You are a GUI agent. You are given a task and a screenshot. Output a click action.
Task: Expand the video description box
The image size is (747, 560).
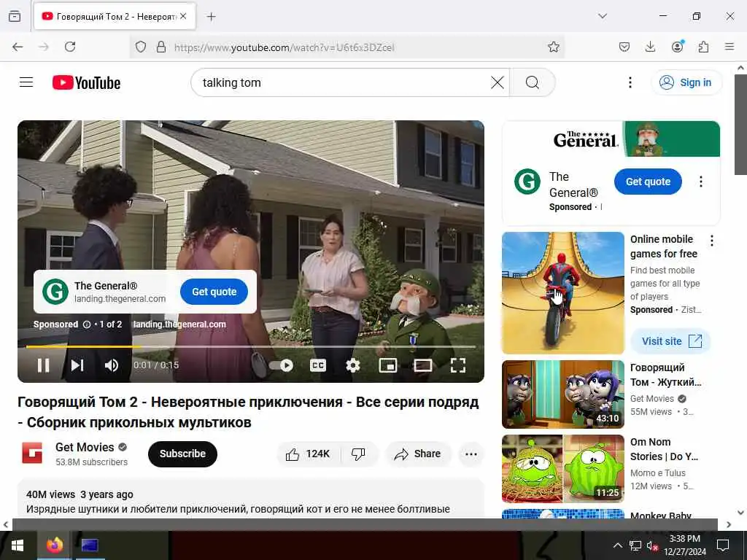click(x=251, y=499)
